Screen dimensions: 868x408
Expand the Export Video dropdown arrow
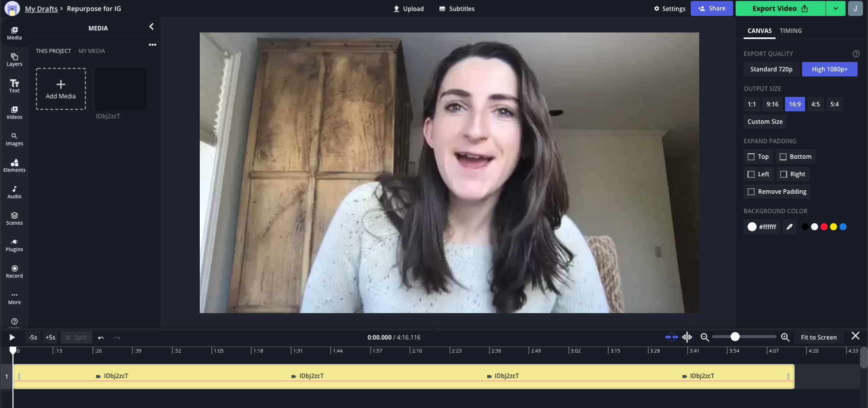(x=836, y=8)
